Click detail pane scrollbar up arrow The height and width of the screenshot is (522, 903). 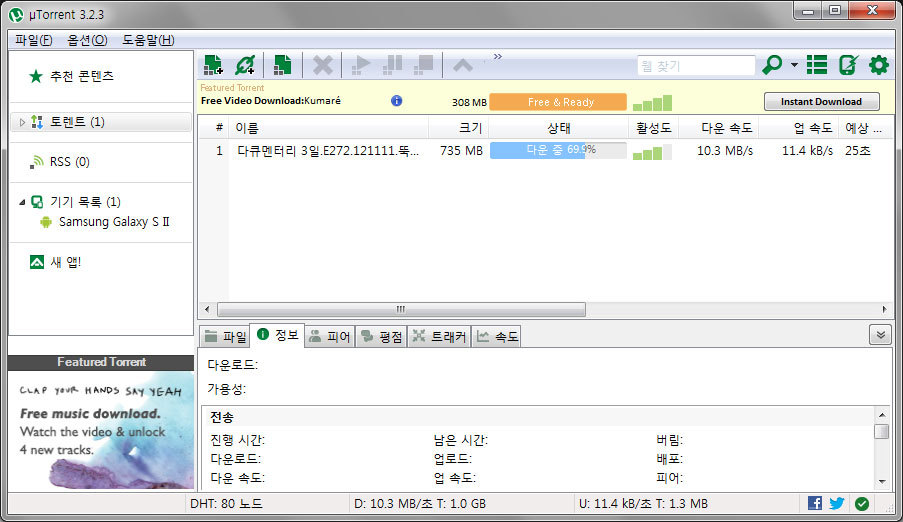click(882, 414)
